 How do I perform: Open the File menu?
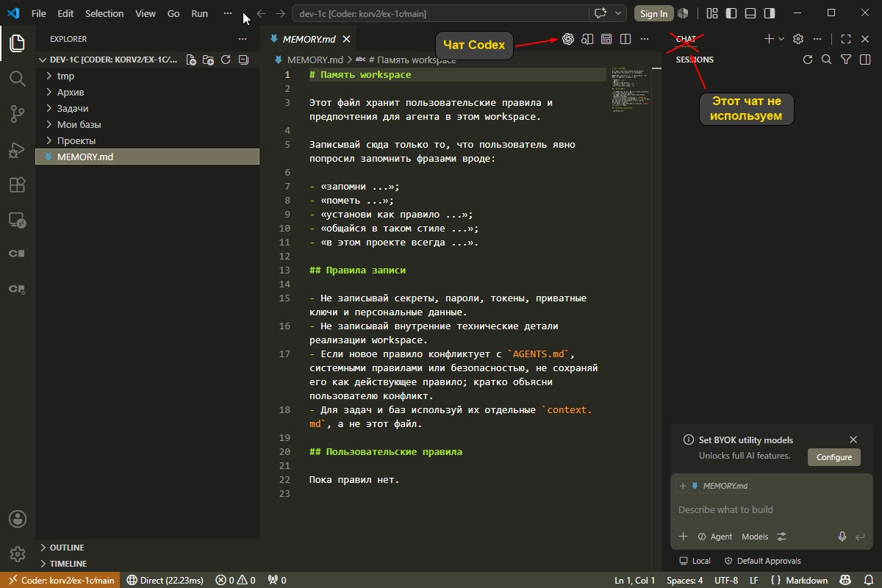point(39,13)
